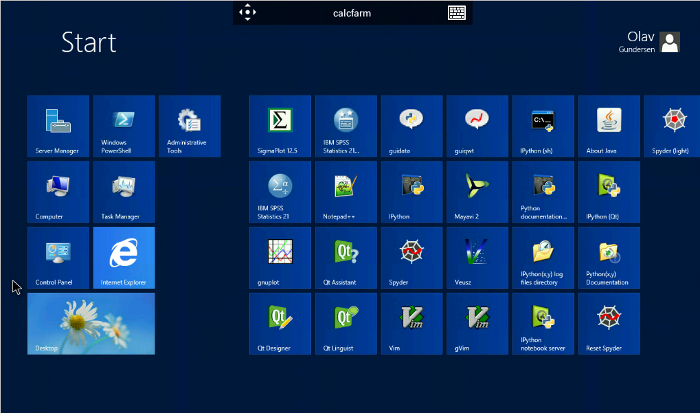
Task: Open the Vim tile
Action: 412,324
